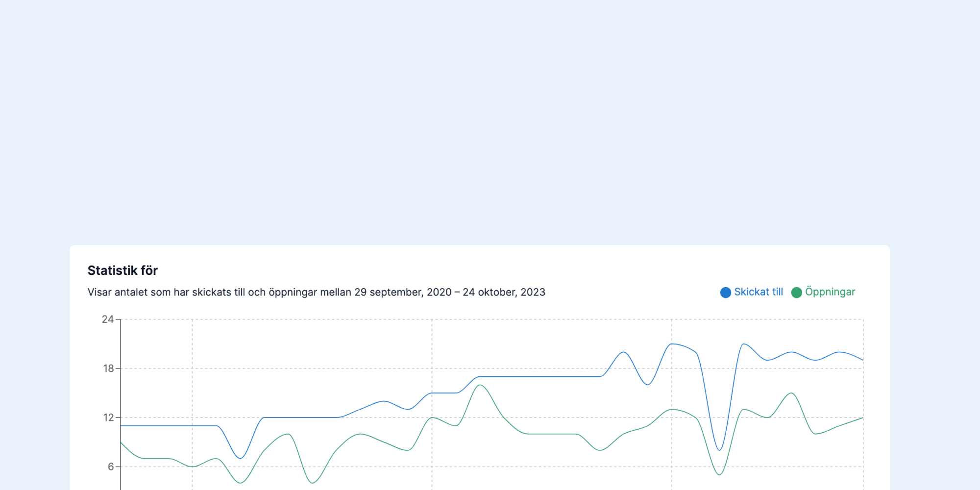Click the 12 label on the y-axis

click(x=108, y=417)
